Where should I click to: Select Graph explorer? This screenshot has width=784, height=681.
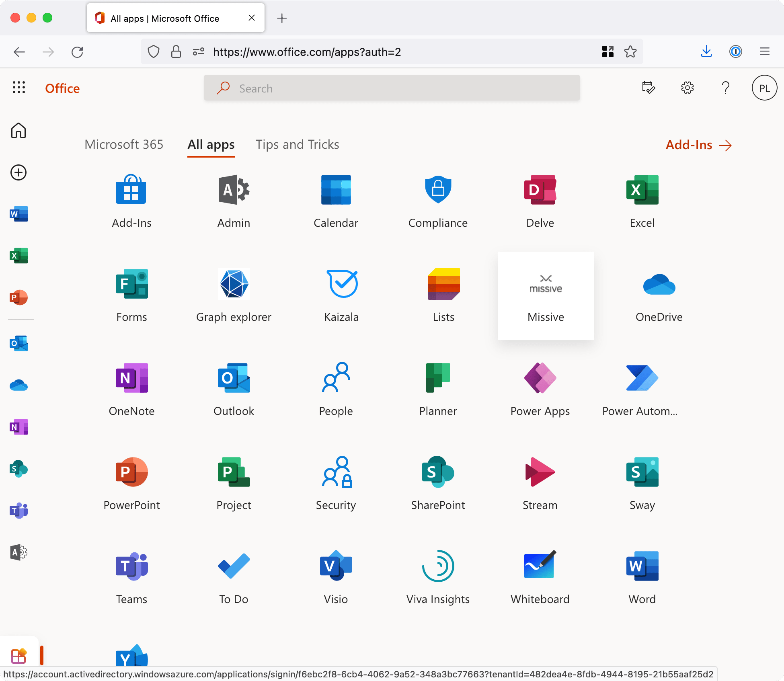coord(234,295)
